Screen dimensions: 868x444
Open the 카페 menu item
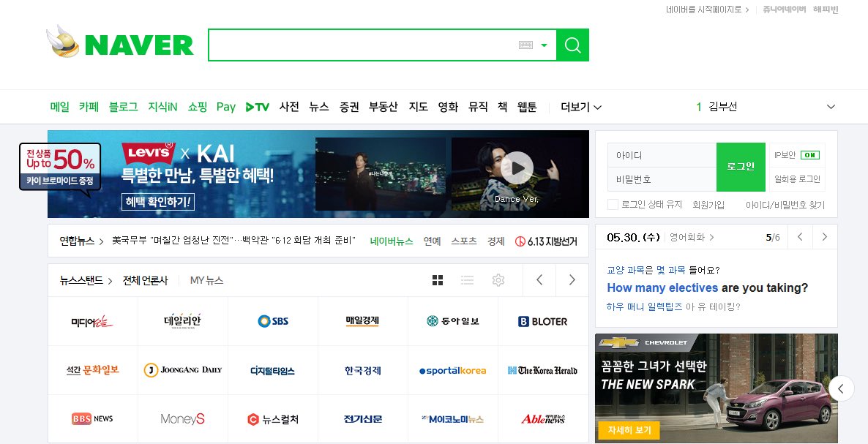point(89,107)
